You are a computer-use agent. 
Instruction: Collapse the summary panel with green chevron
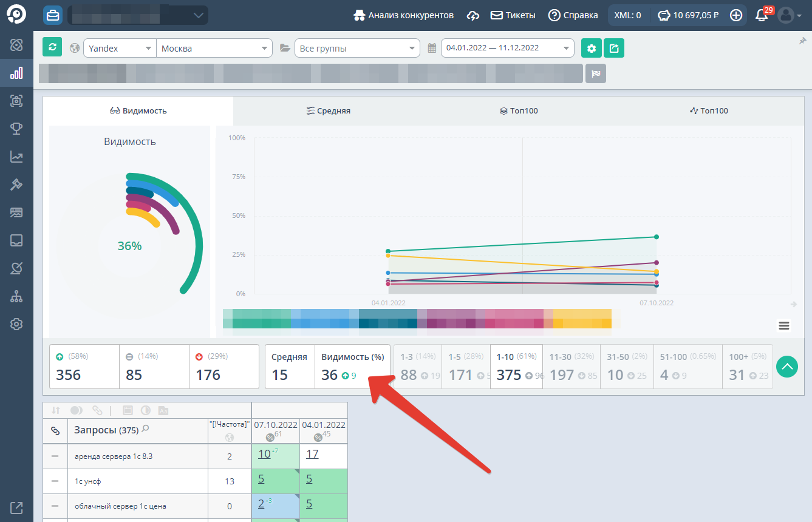[787, 367]
